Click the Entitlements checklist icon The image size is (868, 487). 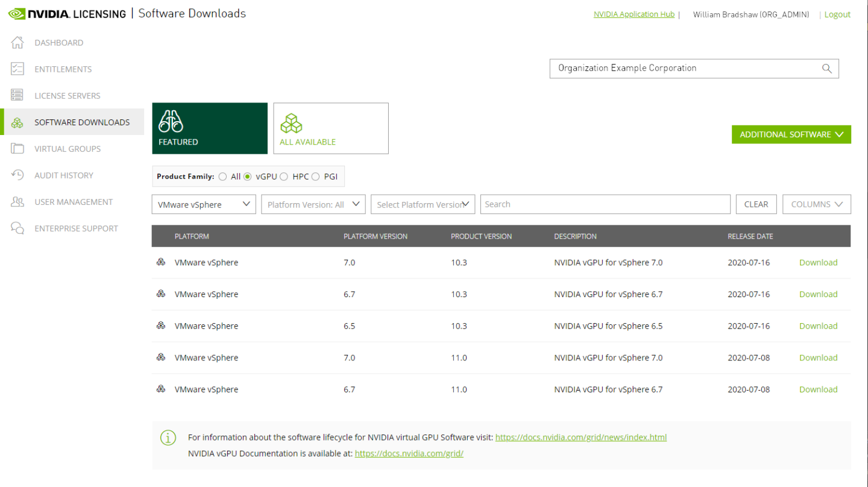[17, 69]
